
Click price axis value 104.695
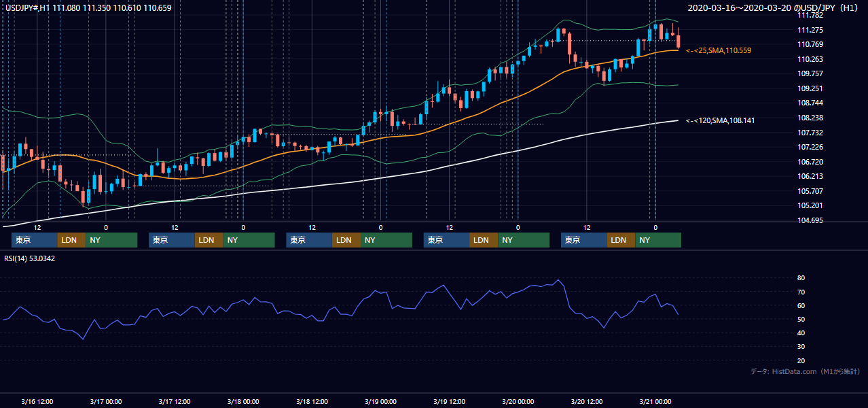coord(810,220)
